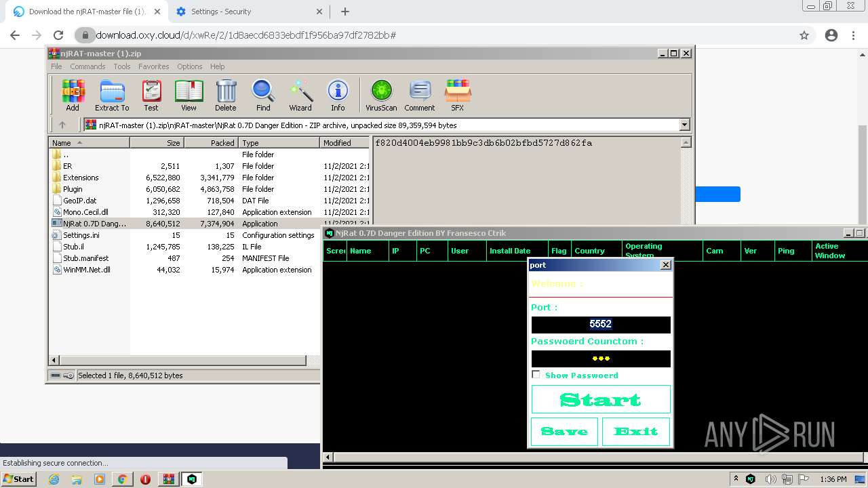Viewport: 868px width, 488px height.
Task: Show archive Info
Action: click(x=338, y=95)
